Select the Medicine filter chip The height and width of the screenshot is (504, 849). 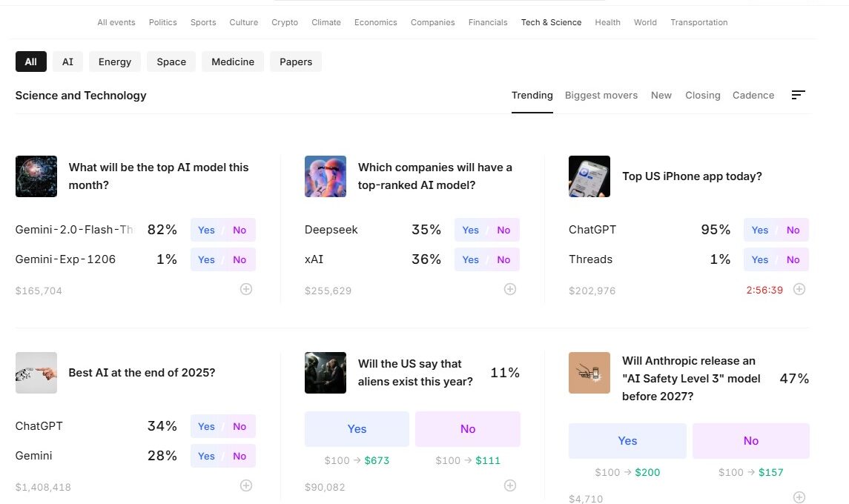click(x=233, y=62)
